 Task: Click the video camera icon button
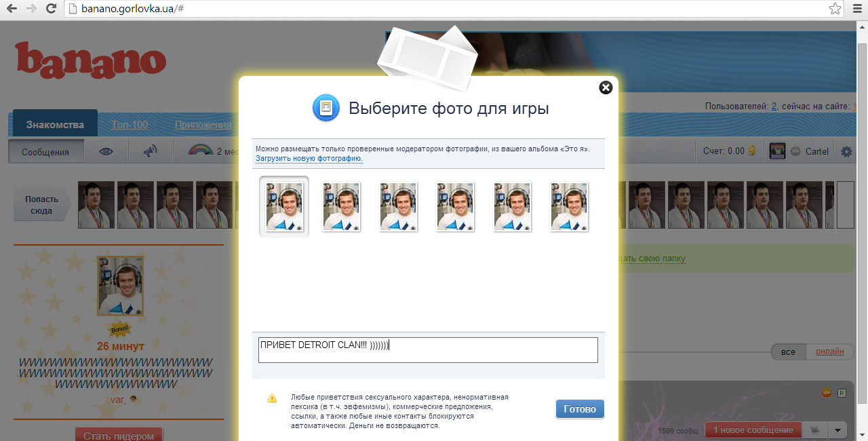click(x=816, y=430)
